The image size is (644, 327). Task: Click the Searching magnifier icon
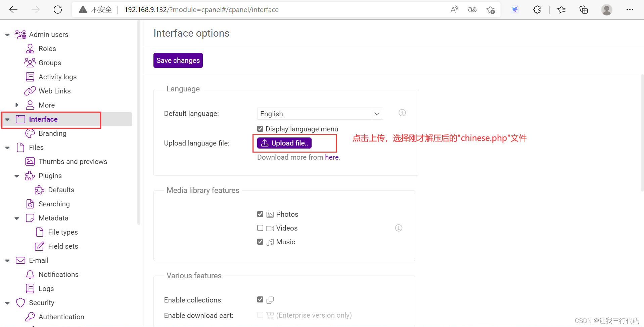click(30, 204)
